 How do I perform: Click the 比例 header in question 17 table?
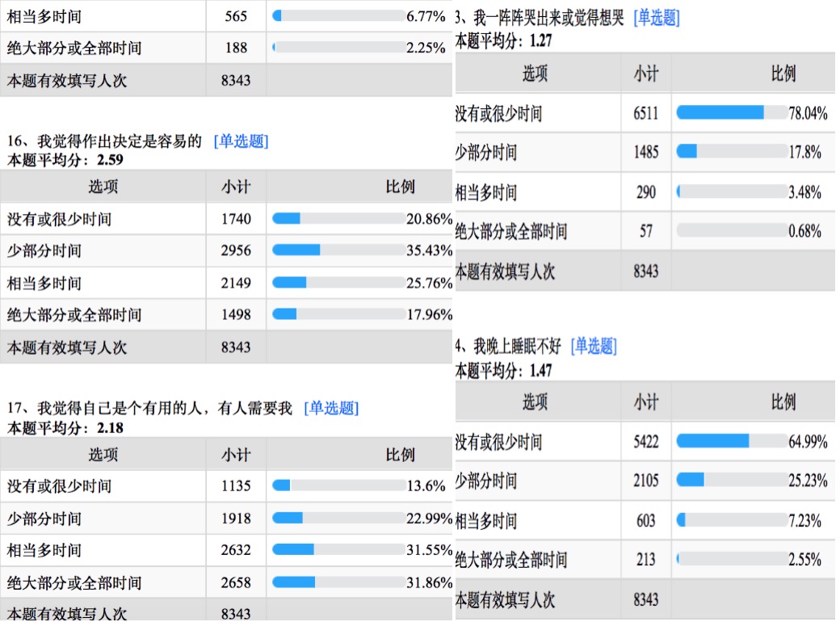(400, 455)
